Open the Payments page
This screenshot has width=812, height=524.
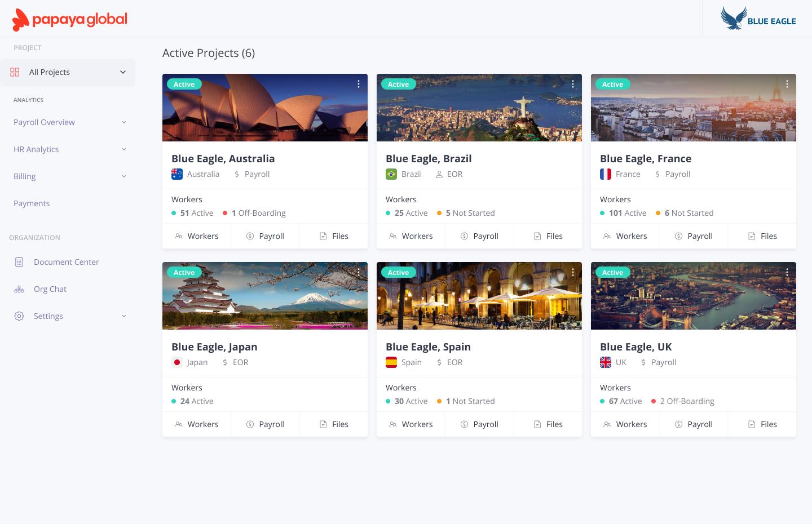pyautogui.click(x=32, y=203)
